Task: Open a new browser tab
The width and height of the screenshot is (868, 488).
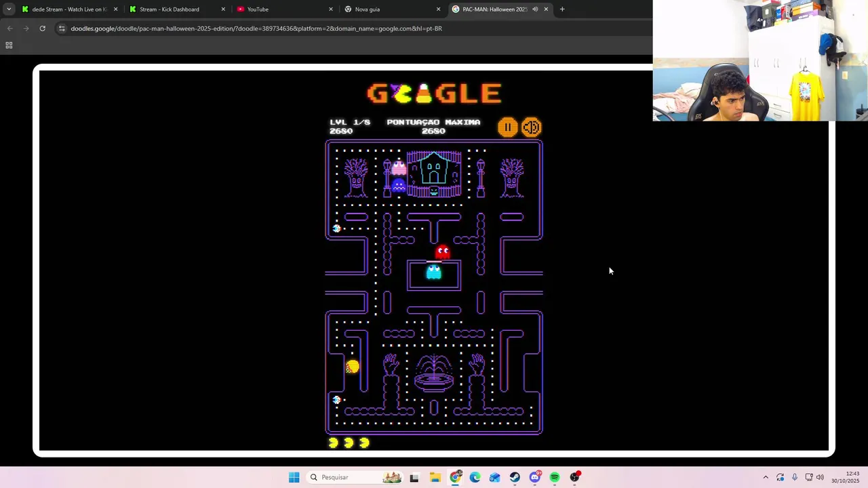Action: coord(562,9)
